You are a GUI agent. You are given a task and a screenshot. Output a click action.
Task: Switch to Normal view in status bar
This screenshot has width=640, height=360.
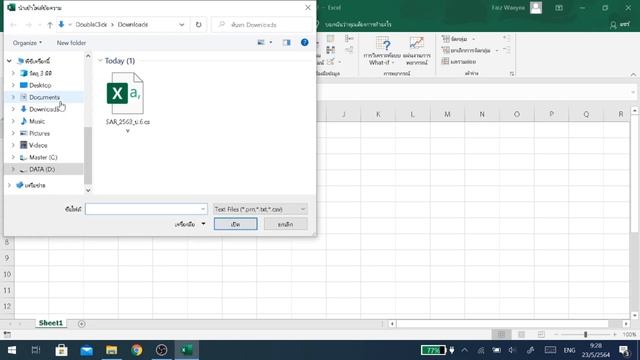point(501,335)
